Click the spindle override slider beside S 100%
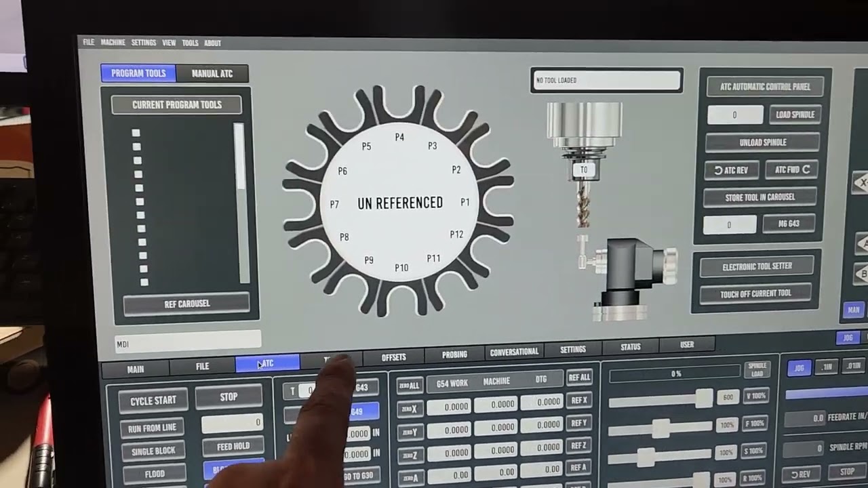 tap(661, 455)
